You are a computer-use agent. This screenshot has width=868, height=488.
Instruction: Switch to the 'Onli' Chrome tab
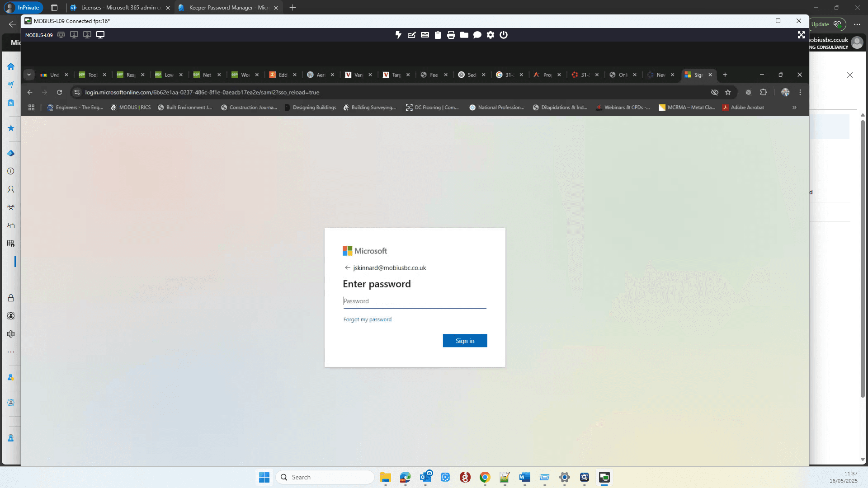click(623, 75)
